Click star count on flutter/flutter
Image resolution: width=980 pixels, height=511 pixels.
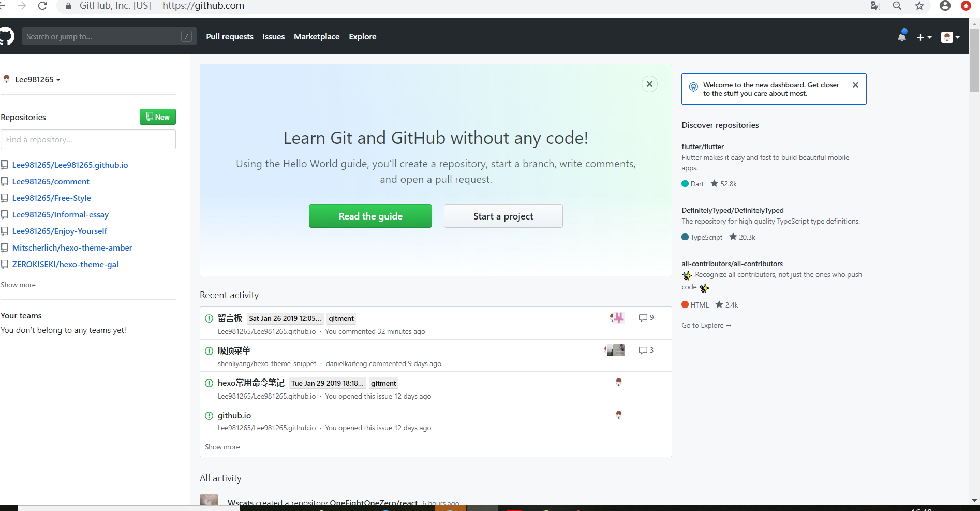click(x=724, y=184)
